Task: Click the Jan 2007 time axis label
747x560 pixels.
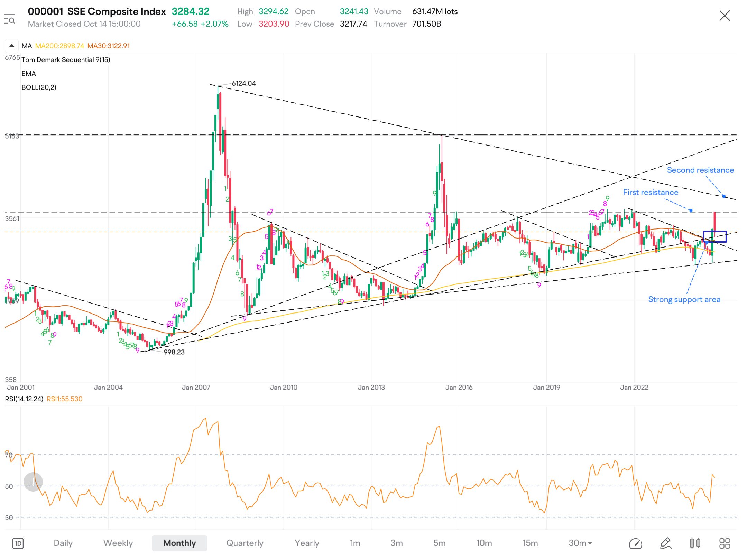Action: point(196,387)
